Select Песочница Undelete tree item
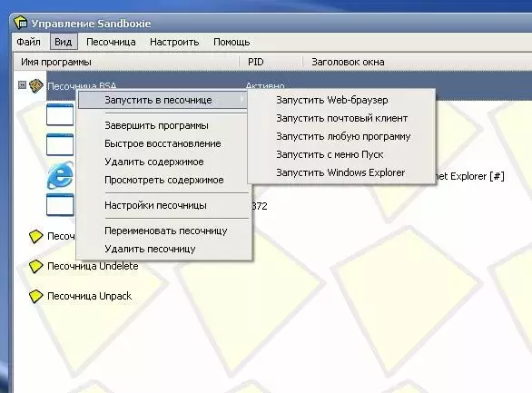 coord(93,266)
